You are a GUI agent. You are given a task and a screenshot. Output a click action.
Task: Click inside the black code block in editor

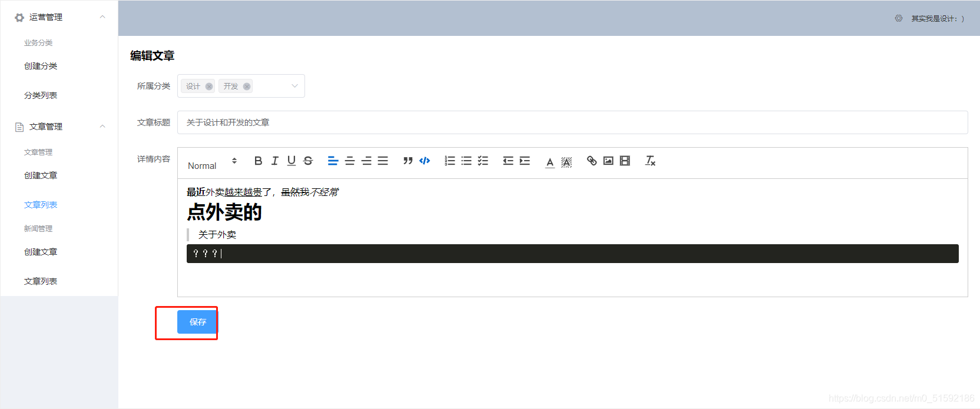[x=572, y=254]
